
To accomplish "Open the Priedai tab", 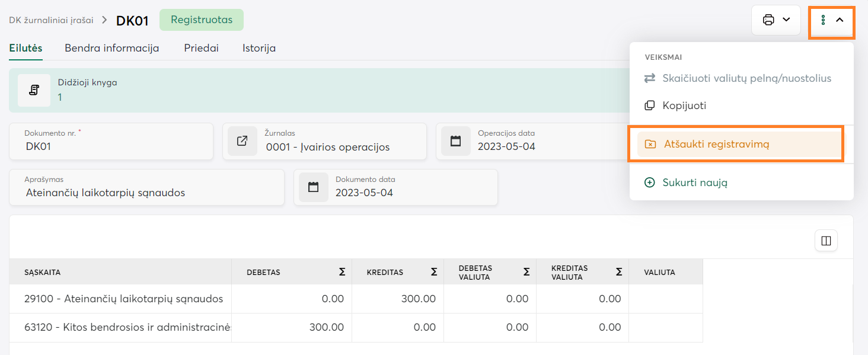I will 201,48.
